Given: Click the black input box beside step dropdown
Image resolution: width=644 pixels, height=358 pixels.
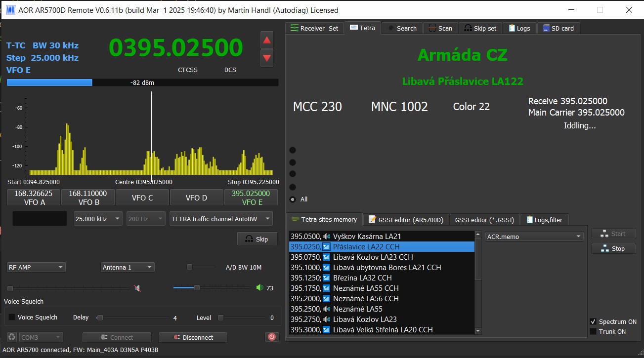Looking at the screenshot, I should pyautogui.click(x=40, y=219).
